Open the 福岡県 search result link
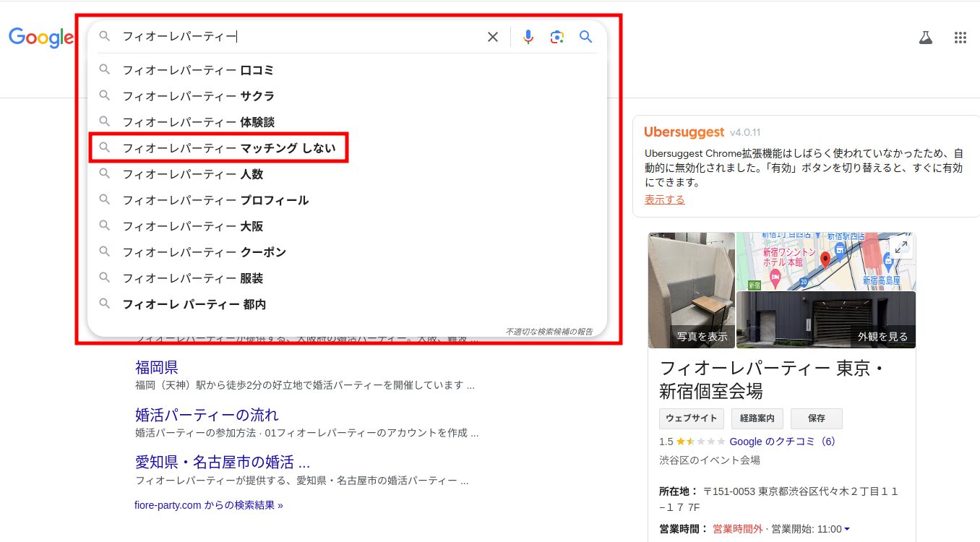This screenshot has height=542, width=980. (157, 367)
